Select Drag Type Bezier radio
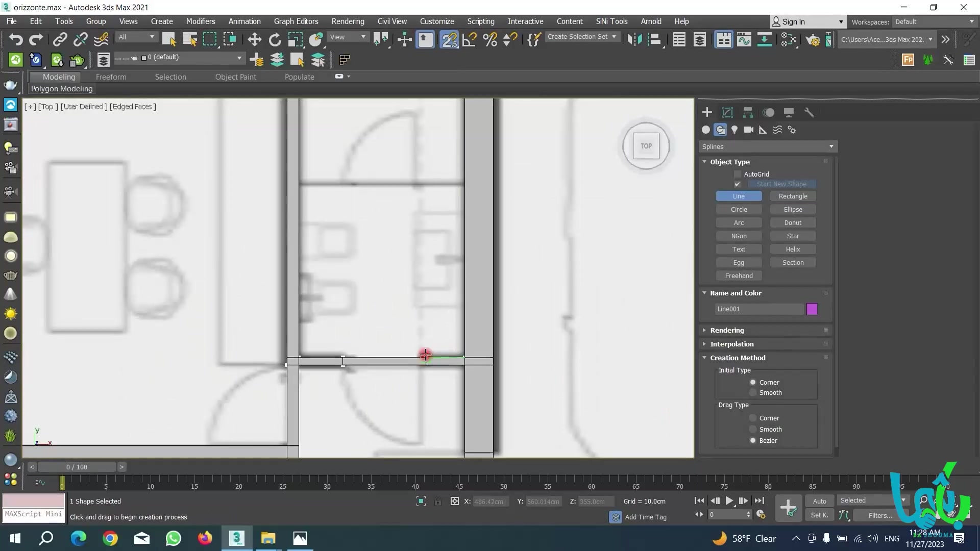 click(752, 440)
